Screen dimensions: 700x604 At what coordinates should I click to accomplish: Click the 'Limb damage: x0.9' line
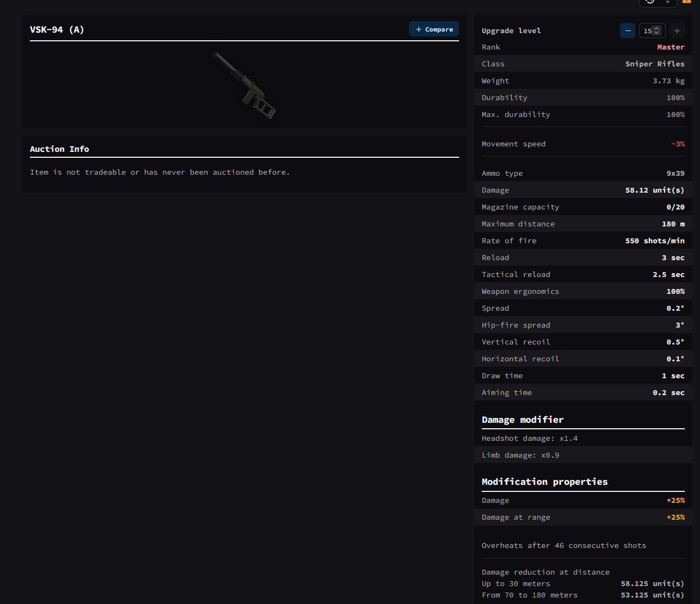point(521,455)
